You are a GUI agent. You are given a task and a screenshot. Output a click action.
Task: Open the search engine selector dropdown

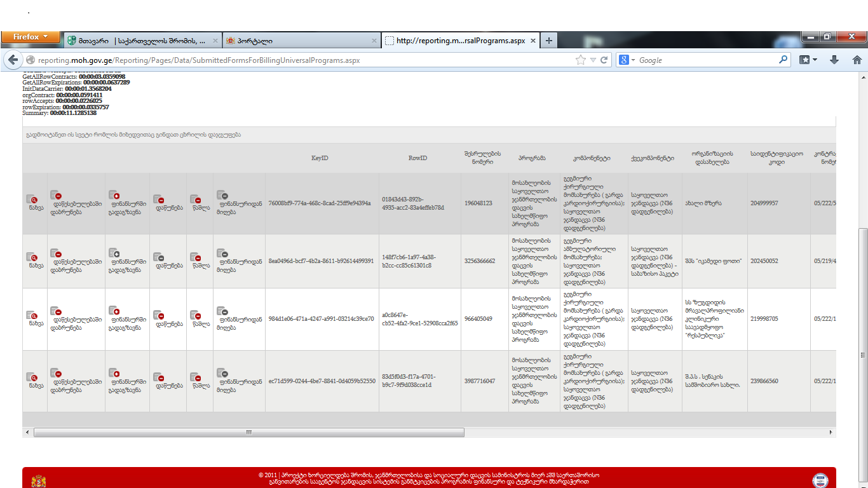[x=627, y=60]
